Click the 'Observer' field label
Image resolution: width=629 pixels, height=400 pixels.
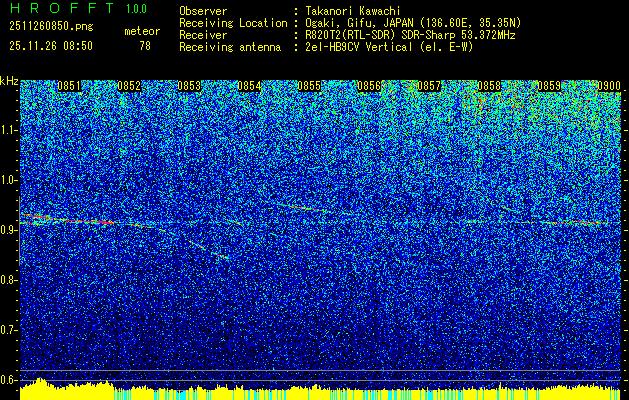pyautogui.click(x=203, y=11)
